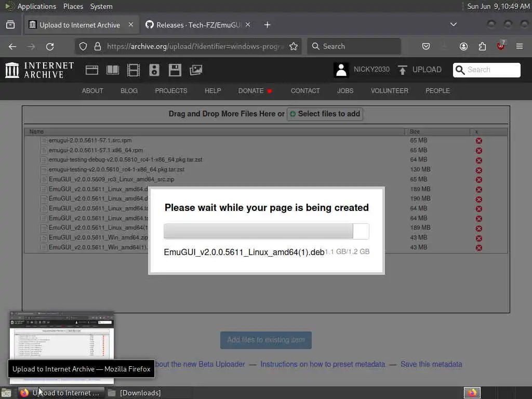Click Select files to add button
532x399 pixels.
click(325, 114)
